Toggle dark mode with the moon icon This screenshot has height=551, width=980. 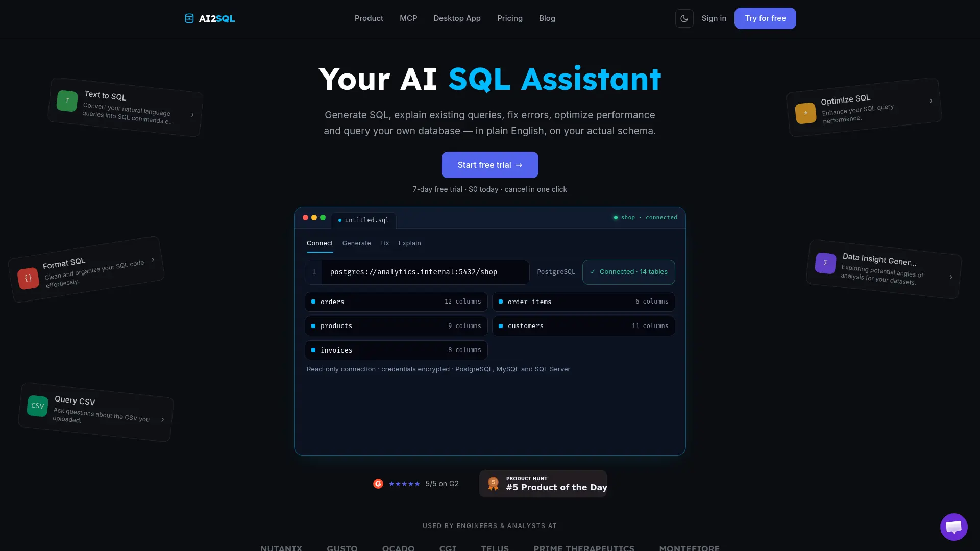pyautogui.click(x=684, y=18)
